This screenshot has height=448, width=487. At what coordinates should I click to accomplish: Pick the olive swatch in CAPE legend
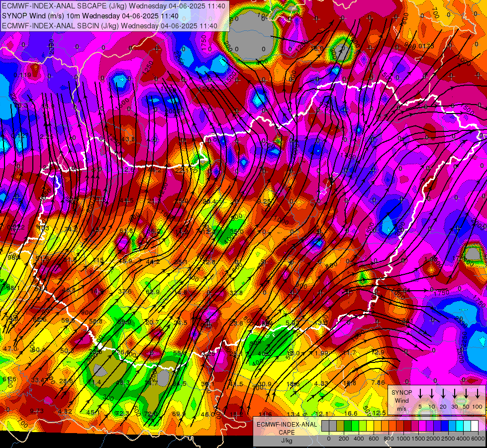click(x=340, y=426)
